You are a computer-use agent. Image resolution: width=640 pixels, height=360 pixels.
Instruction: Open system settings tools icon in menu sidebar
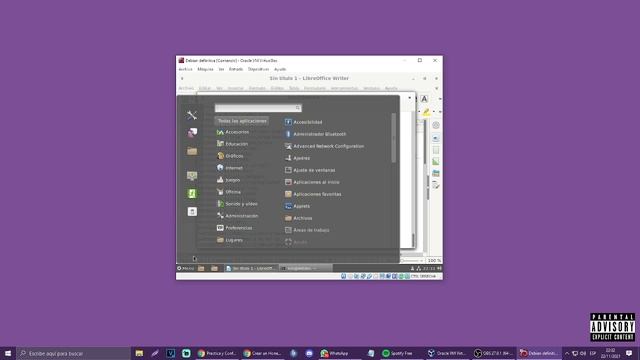coord(192,115)
